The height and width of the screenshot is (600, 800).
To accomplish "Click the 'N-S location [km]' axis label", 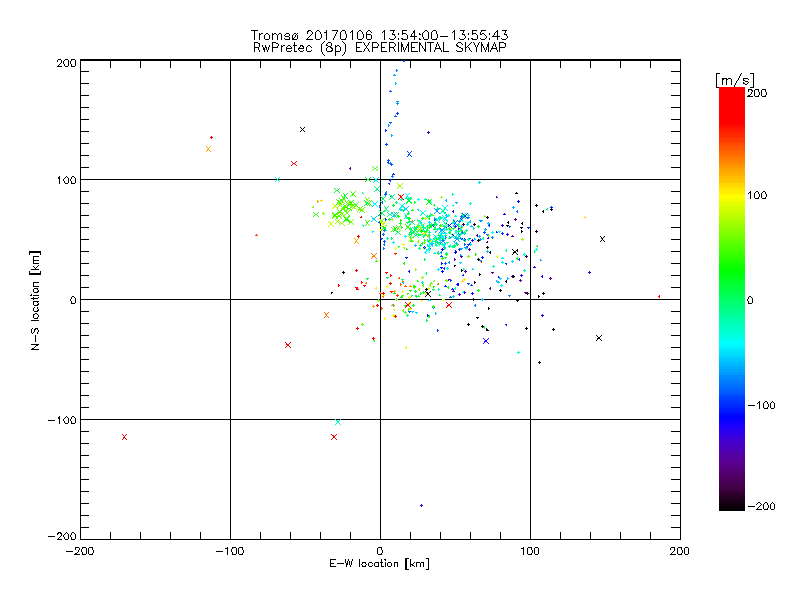I will (35, 301).
